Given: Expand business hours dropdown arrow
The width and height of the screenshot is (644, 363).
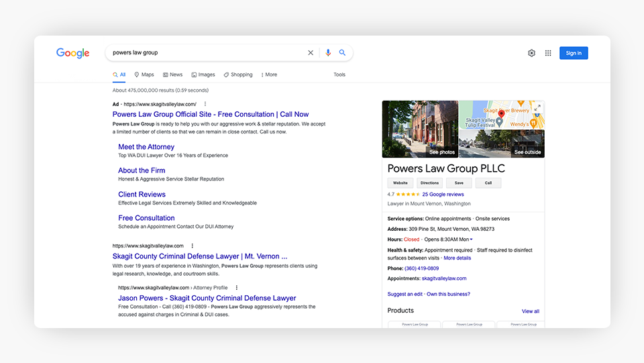Looking at the screenshot, I should (x=471, y=240).
